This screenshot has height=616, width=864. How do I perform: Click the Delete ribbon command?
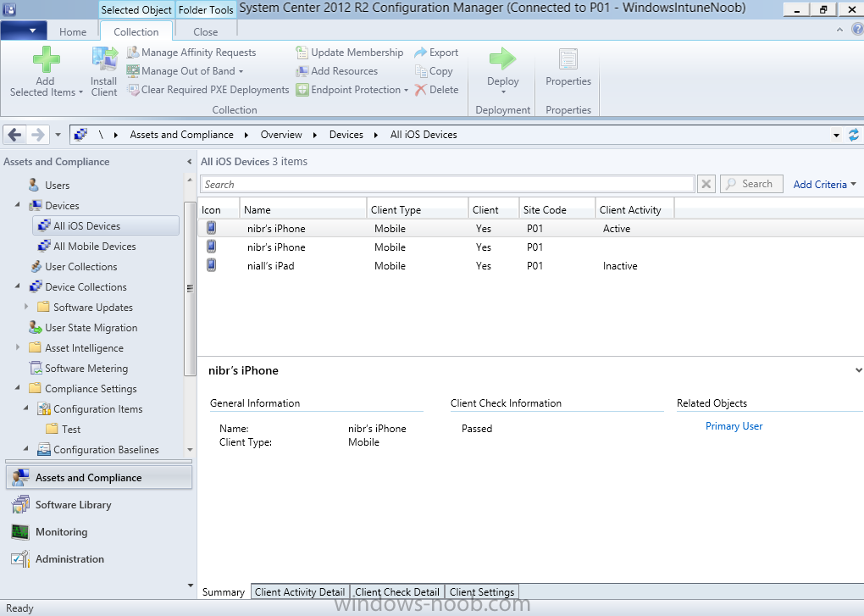pos(436,90)
